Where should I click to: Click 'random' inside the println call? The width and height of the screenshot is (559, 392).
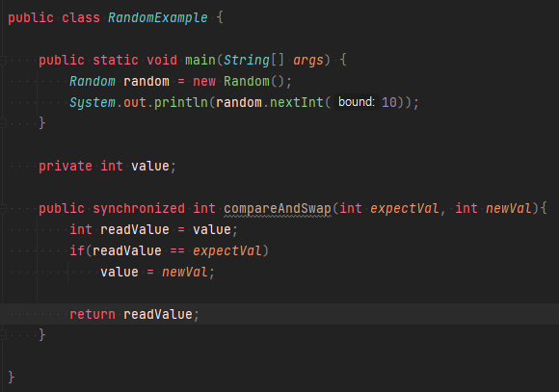pos(239,103)
